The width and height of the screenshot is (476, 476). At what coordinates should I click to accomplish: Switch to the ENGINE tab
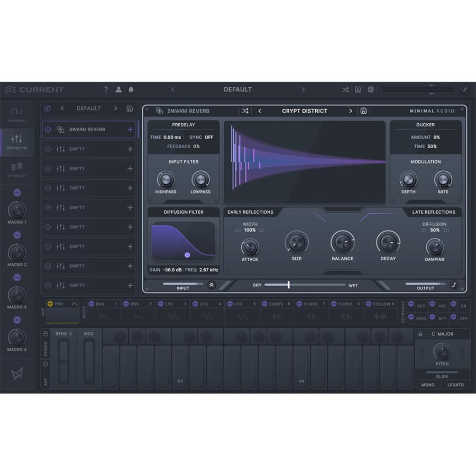click(x=17, y=115)
